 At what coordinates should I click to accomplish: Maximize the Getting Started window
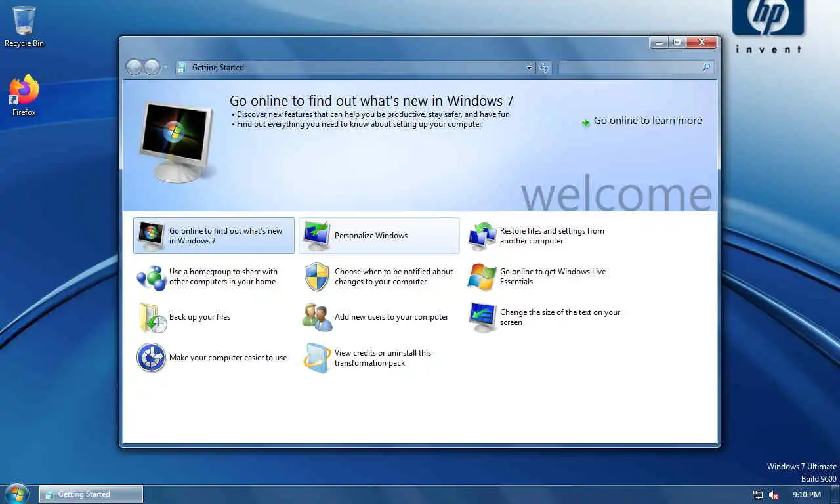(x=677, y=42)
